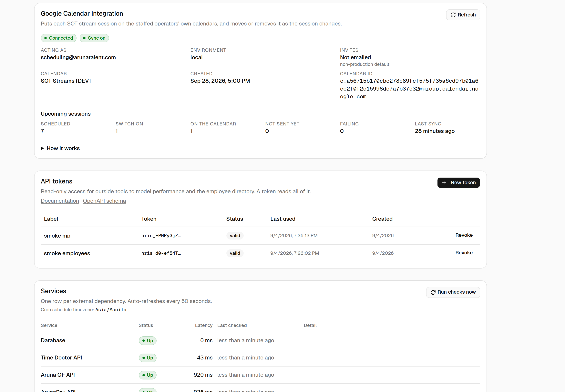
Task: Click the 920 ms latency value
Action: click(x=203, y=375)
